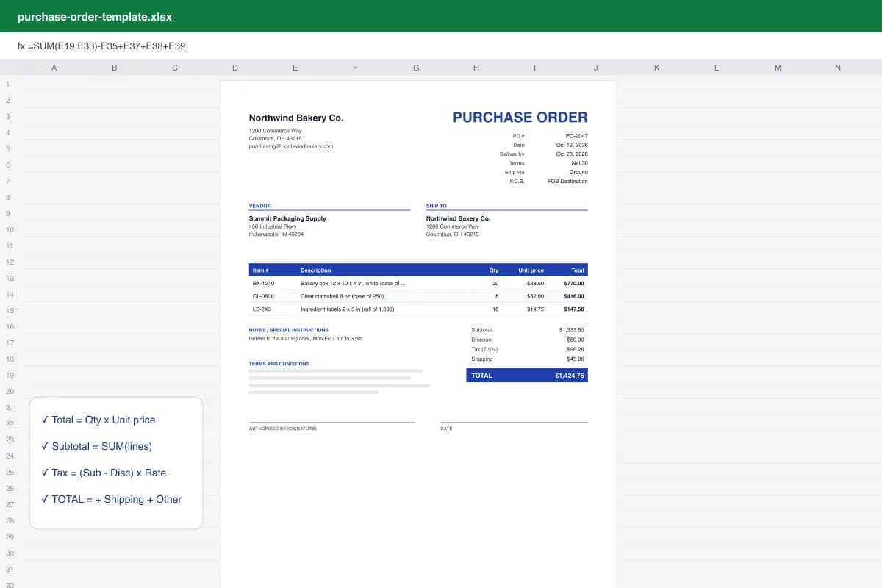Select column header H

pos(476,68)
